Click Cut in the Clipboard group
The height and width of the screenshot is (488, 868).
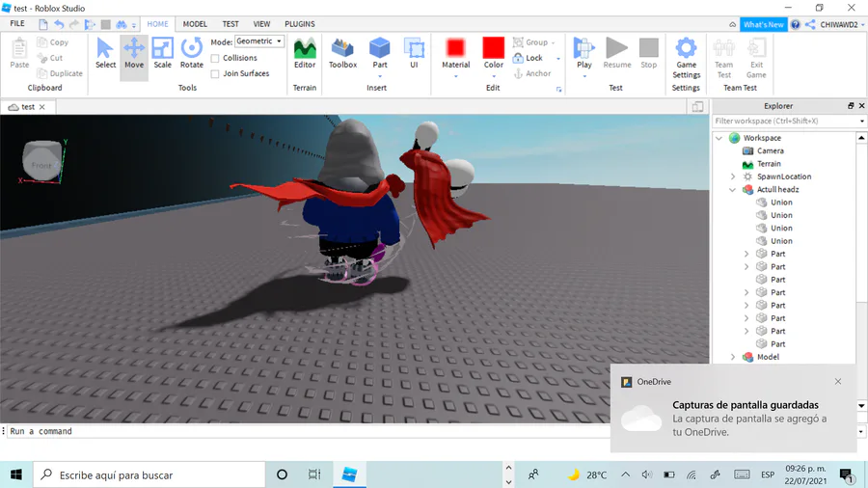coord(50,58)
